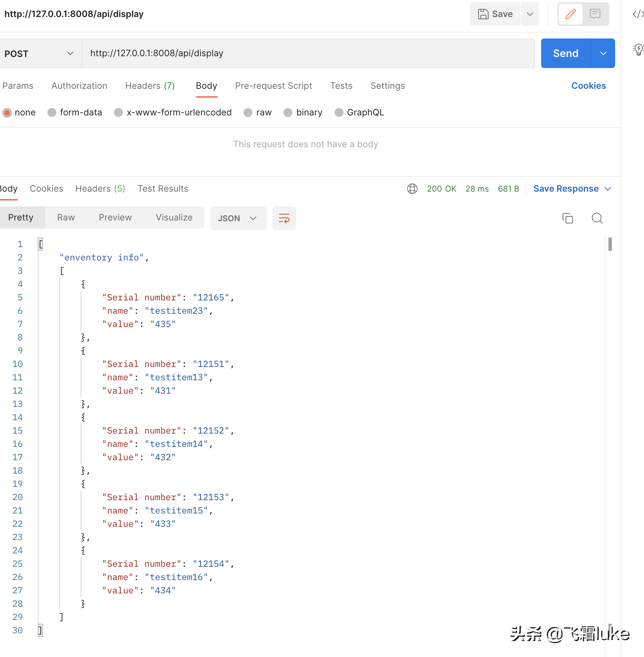Screen dimensions: 644x657
Task: Expand the JSON format dropdown
Action: point(238,218)
